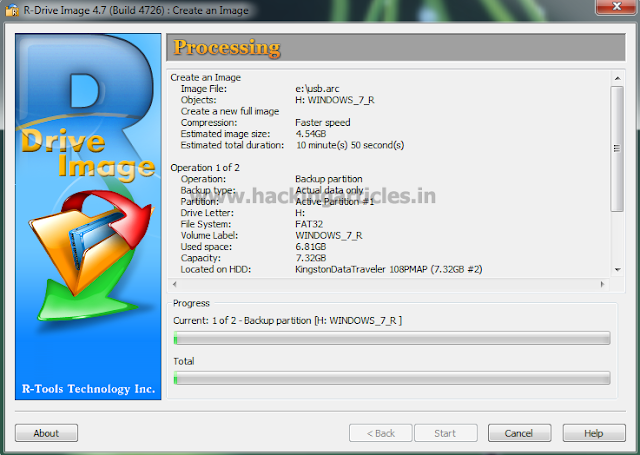Click the 'Operation 1 of 2' heading
This screenshot has height=455, width=640.
point(205,168)
